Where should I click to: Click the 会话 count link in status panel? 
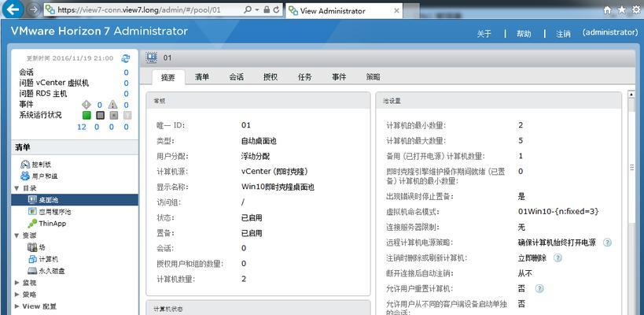126,72
